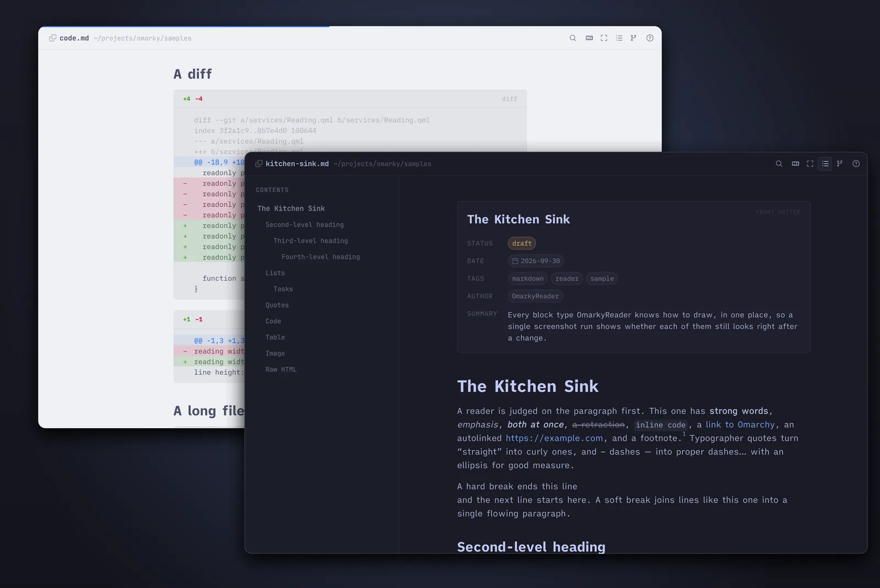
Task: Jump to The Kitchen Sink in contents
Action: coord(291,209)
